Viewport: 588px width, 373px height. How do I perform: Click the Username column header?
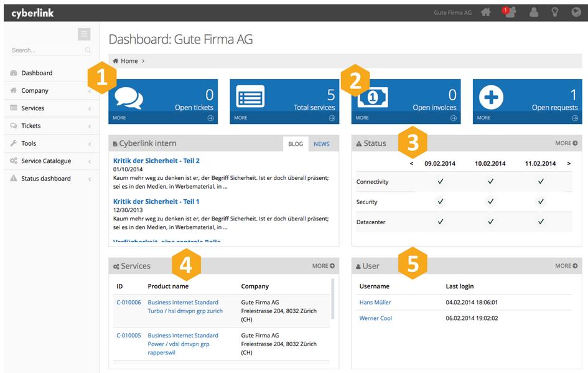(x=374, y=286)
